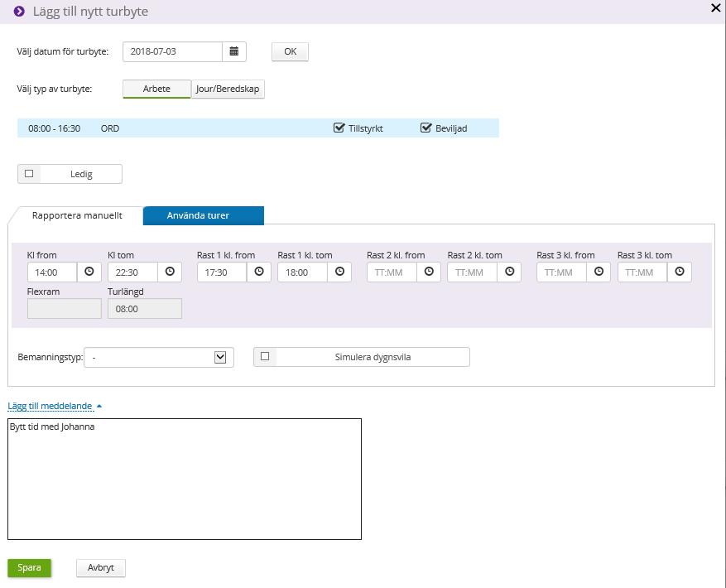This screenshot has height=588, width=726.
Task: Click empty Rast 3 kl. from field
Action: 561,272
